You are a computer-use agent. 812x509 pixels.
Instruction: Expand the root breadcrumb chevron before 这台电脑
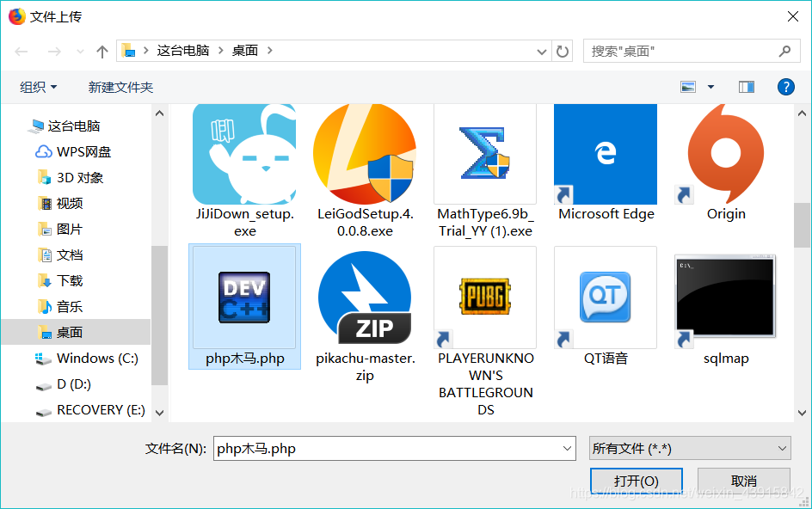click(x=146, y=50)
